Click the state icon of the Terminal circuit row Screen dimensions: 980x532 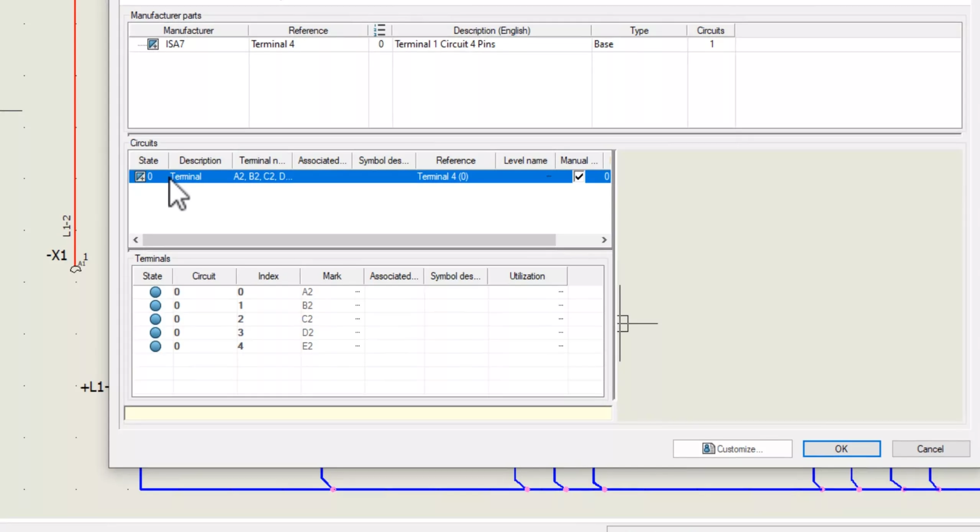pos(139,177)
